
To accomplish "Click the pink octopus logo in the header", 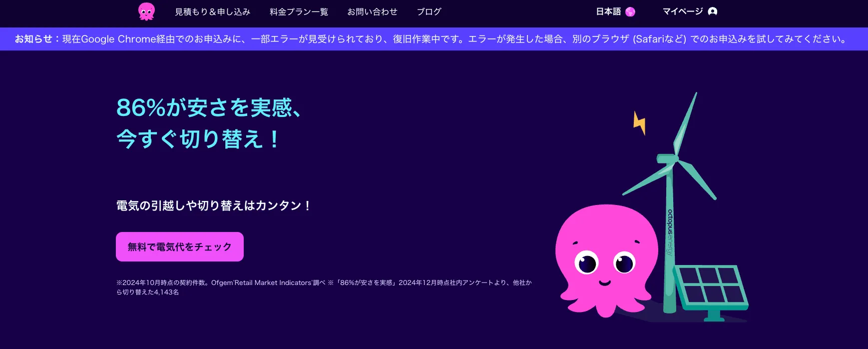I will pyautogui.click(x=146, y=11).
